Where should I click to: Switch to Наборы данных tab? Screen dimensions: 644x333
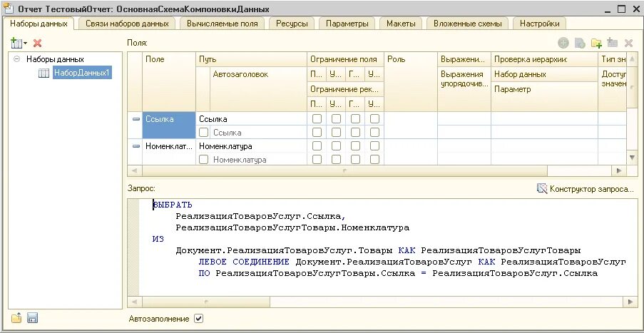[x=39, y=24]
